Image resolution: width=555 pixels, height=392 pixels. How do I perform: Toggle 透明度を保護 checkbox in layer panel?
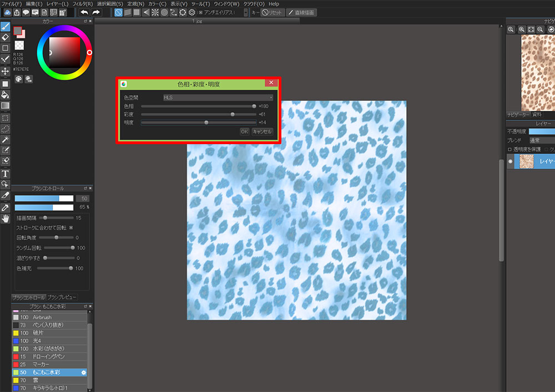[x=510, y=149]
